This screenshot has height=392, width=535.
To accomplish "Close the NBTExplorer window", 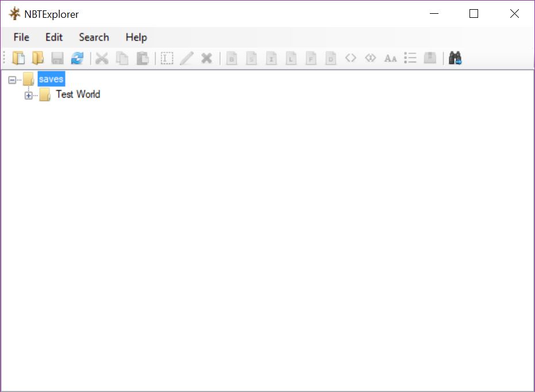I will [514, 14].
